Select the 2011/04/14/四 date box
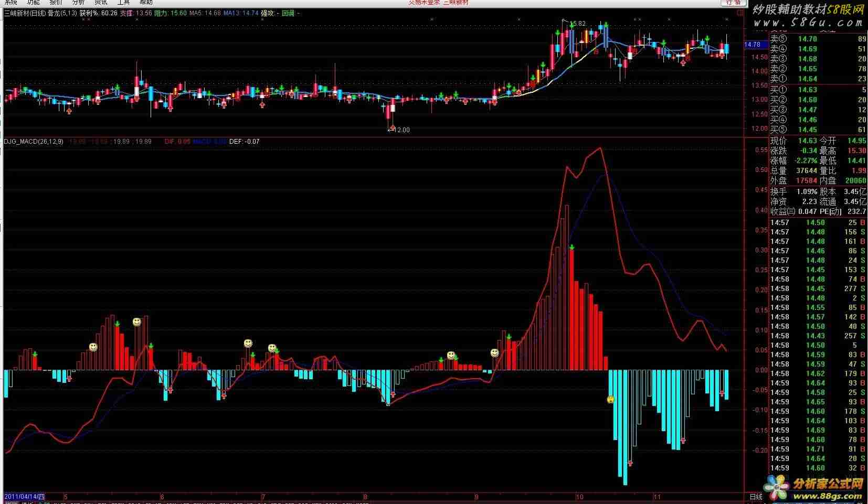Viewport: 868px width, 504px height. coord(25,497)
